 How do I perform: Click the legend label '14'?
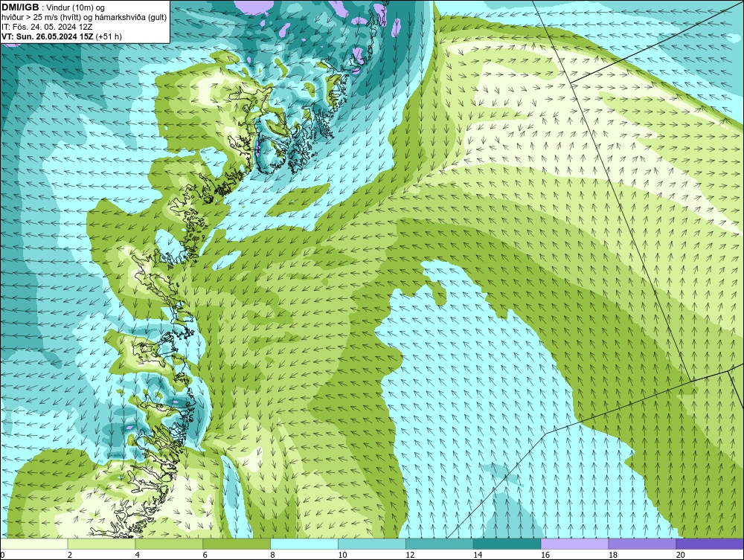click(478, 555)
